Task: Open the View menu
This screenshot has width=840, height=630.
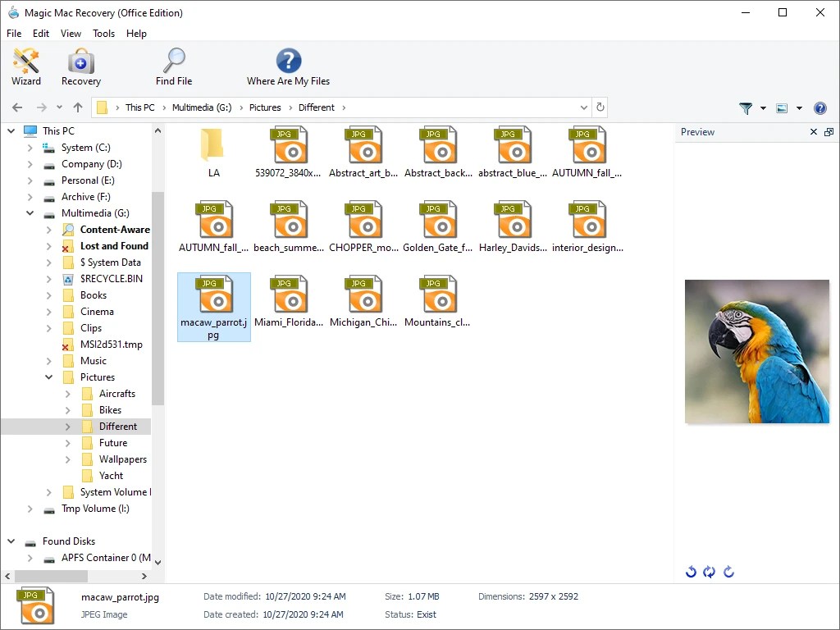Action: click(x=71, y=34)
